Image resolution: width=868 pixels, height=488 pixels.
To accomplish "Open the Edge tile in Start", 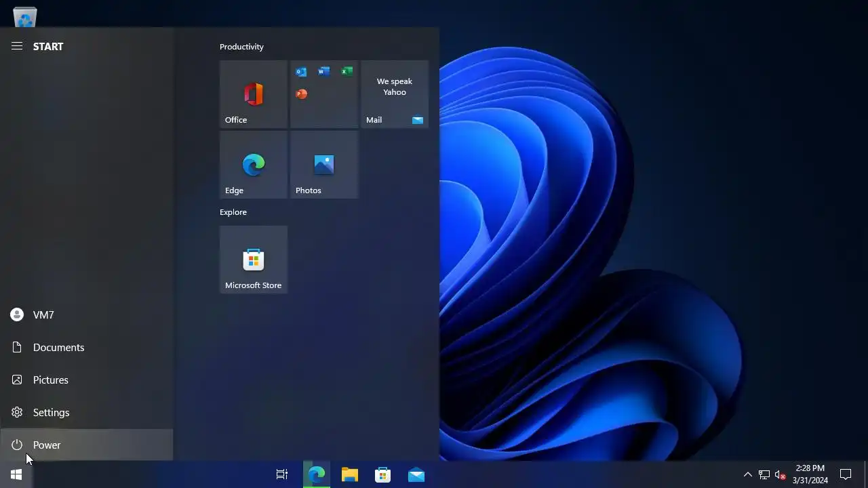I will pyautogui.click(x=254, y=165).
